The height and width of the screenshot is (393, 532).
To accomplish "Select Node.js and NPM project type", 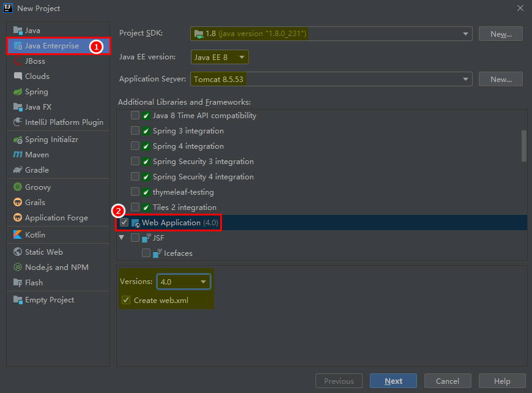I will tap(58, 268).
